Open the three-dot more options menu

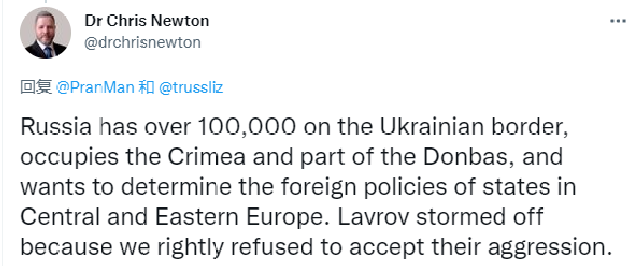point(618,21)
